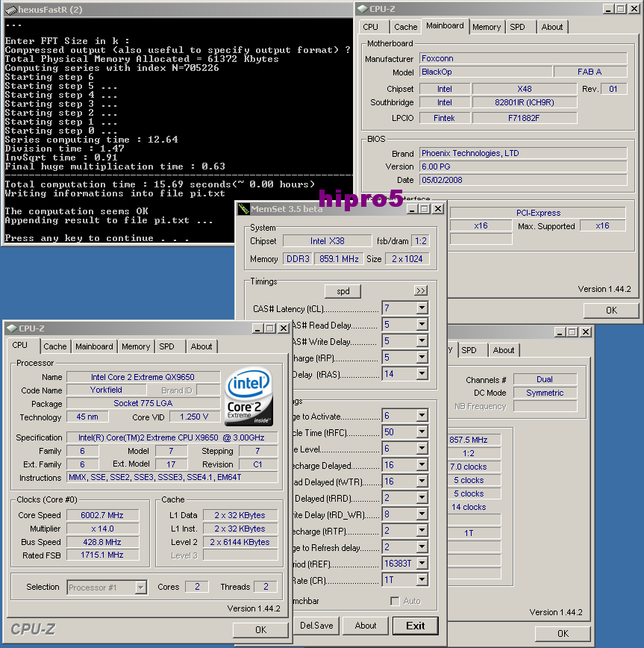Click OK in the CPU-Z Memory window
This screenshot has height=648, width=644.
(563, 634)
